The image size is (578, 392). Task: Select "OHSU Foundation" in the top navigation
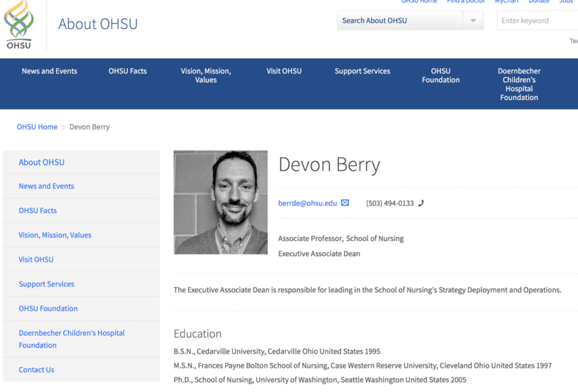click(441, 75)
